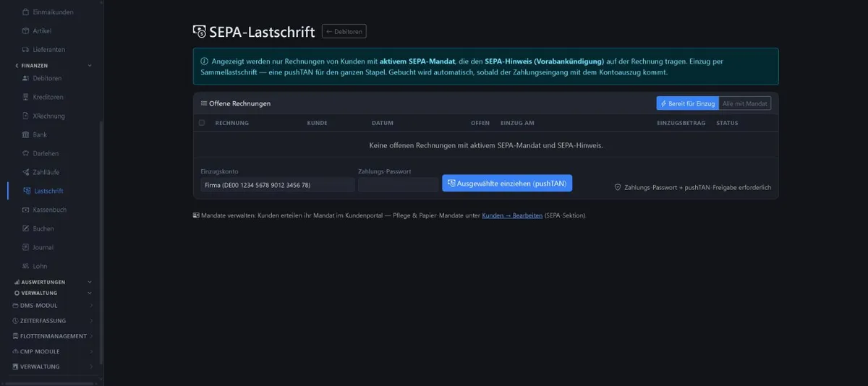Switch filter to Bereit für Einzug
The width and height of the screenshot is (868, 386).
[687, 103]
